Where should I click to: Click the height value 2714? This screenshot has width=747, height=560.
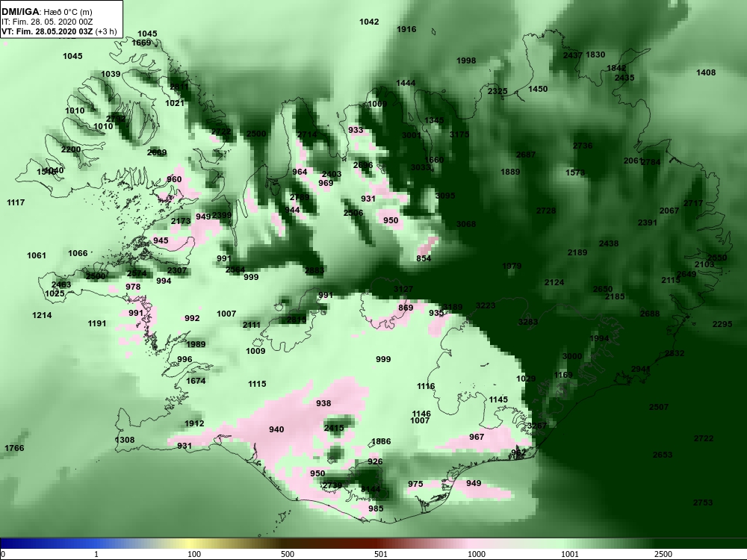(x=307, y=134)
